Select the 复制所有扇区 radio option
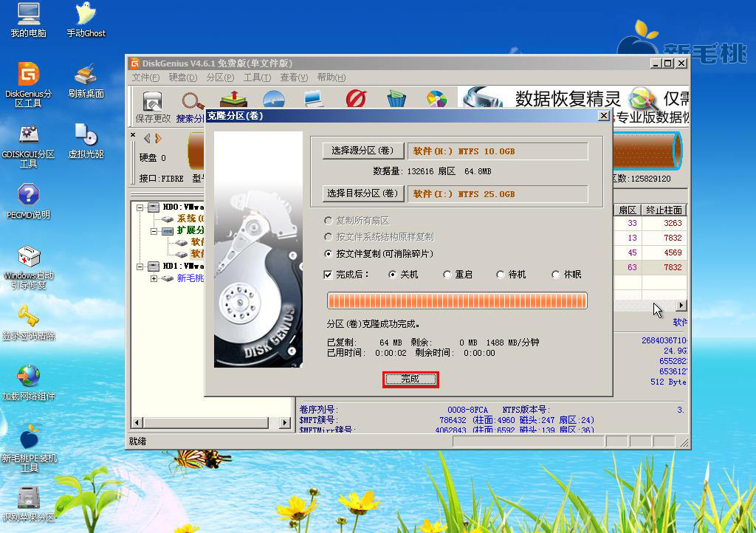The image size is (756, 533). click(x=357, y=221)
